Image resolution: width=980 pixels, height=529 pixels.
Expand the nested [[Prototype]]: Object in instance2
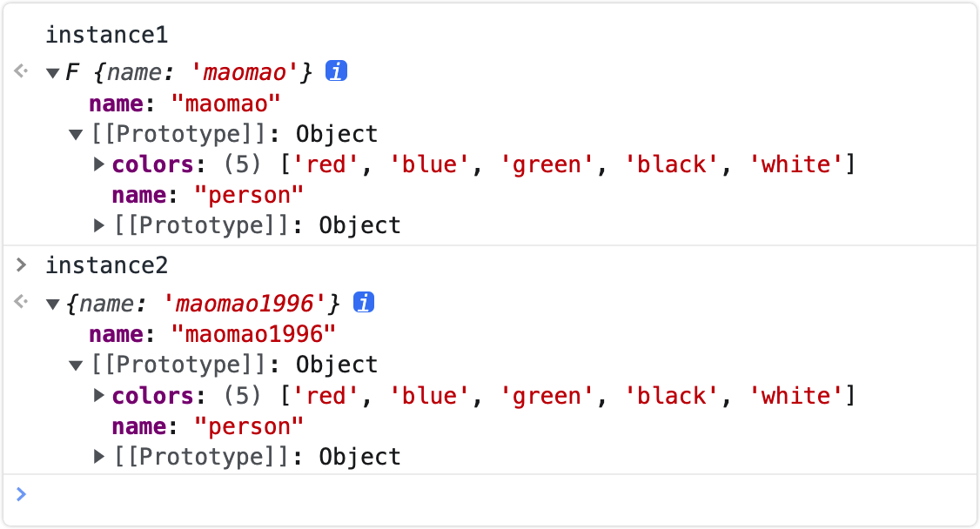pos(98,457)
